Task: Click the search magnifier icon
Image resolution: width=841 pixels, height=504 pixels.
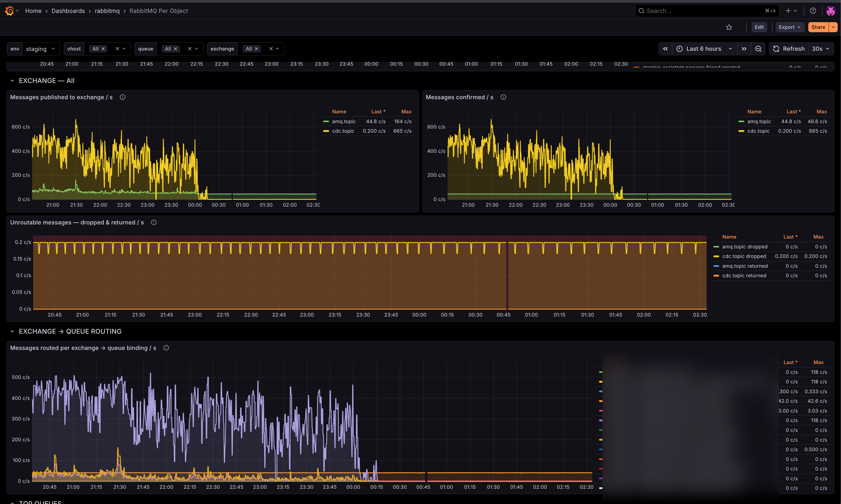Action: coord(641,11)
